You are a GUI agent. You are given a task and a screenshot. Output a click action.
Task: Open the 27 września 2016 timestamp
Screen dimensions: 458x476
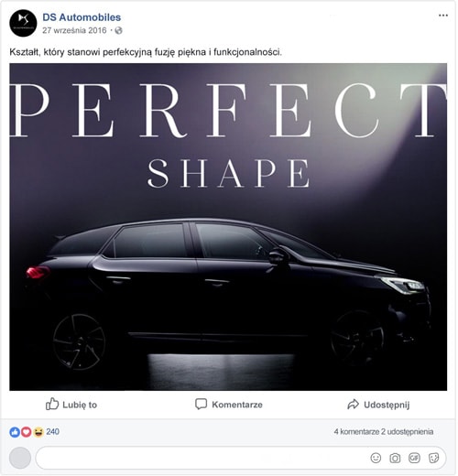pyautogui.click(x=74, y=30)
